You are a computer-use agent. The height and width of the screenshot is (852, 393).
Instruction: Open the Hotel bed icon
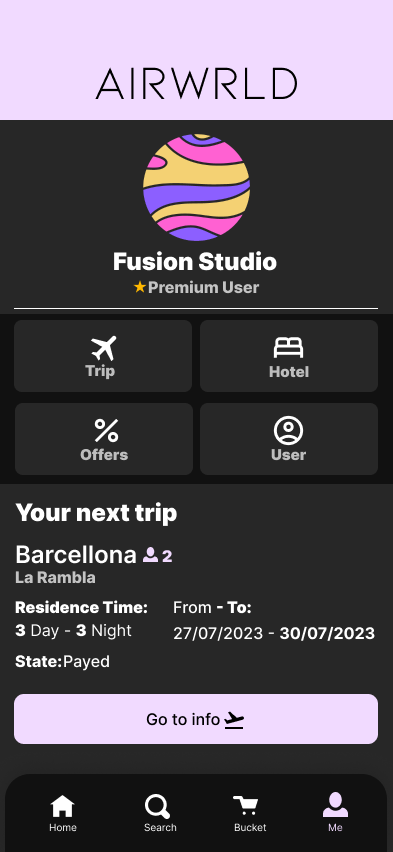click(289, 348)
